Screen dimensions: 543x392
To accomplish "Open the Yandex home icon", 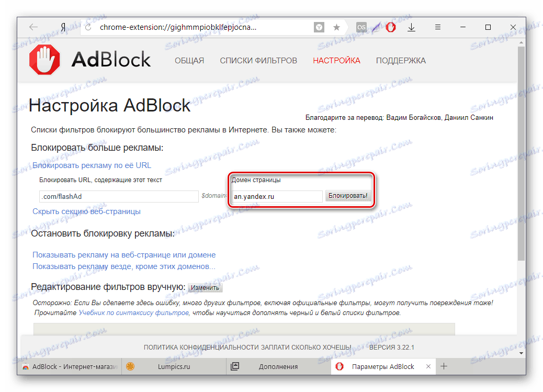I will (x=63, y=27).
